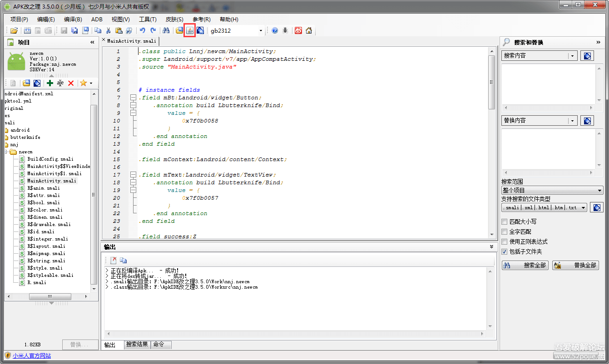Collapse the 搜索和替换 panel chevron
609x364 pixels.
(598, 42)
